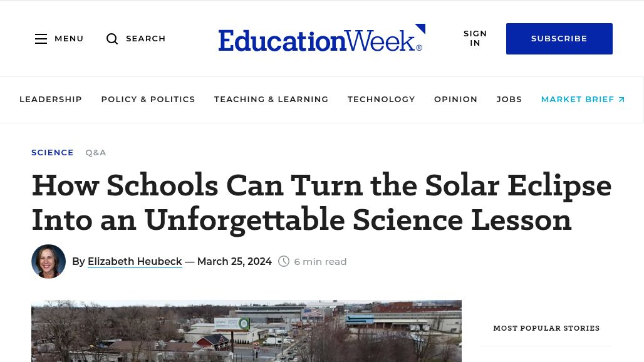Viewport: 644px width, 362px height.
Task: Click the Most Popular Stories heading
Action: pos(546,328)
